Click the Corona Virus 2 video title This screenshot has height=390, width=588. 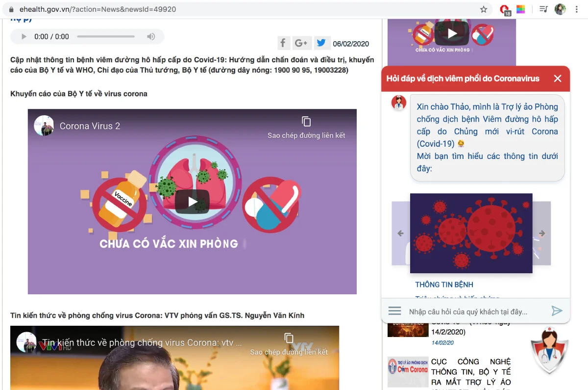90,126
